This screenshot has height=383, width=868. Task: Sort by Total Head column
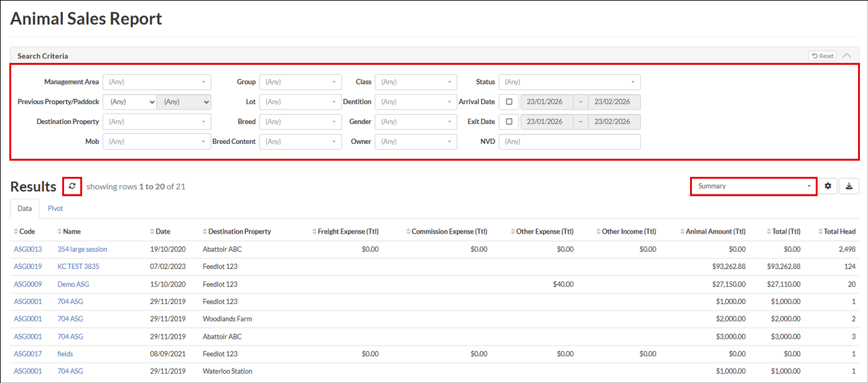coord(839,231)
